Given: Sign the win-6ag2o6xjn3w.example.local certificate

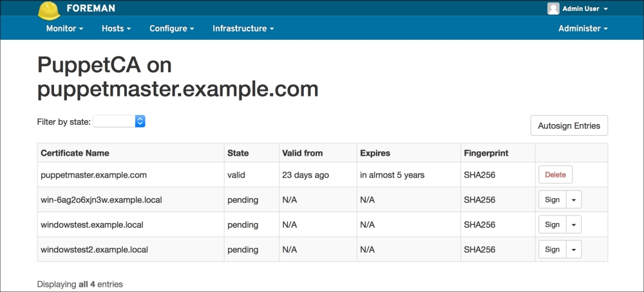Looking at the screenshot, I should pos(552,199).
